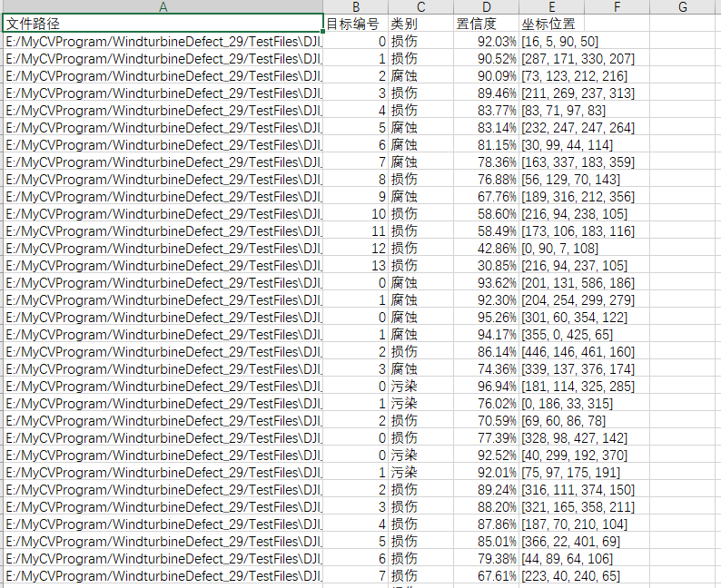Image resolution: width=721 pixels, height=588 pixels.
Task: Select target number 10 cell
Action: 356,213
